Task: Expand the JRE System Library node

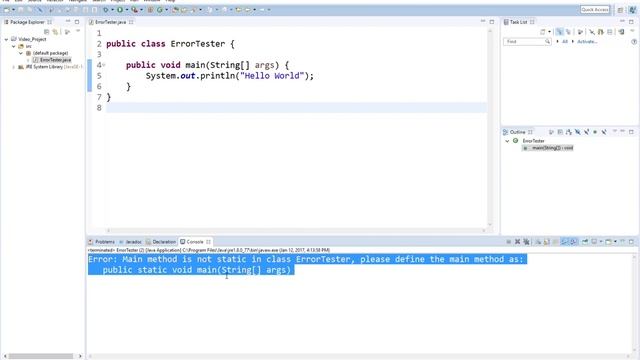Action: pyautogui.click(x=13, y=67)
